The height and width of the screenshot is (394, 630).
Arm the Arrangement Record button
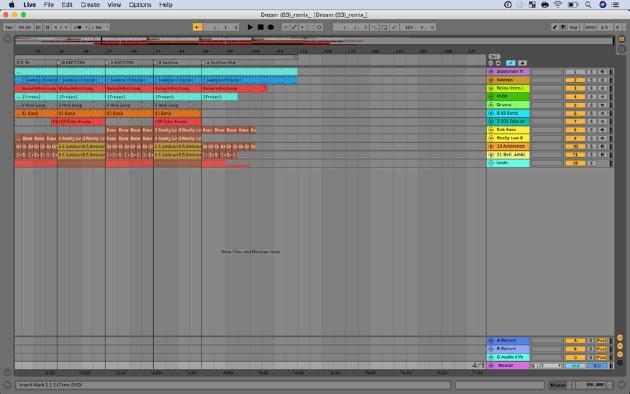pyautogui.click(x=270, y=27)
